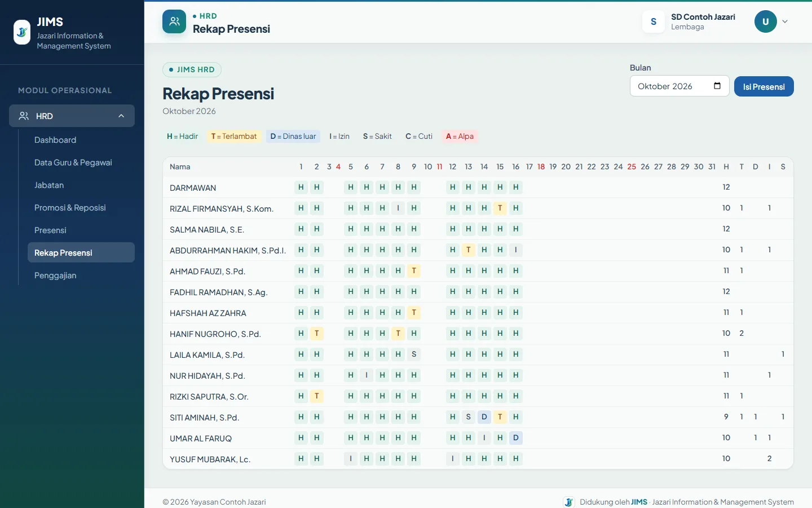This screenshot has height=508, width=812.
Task: Click the T cell on day 2 for HANIF NUGROHO
Action: tap(317, 334)
